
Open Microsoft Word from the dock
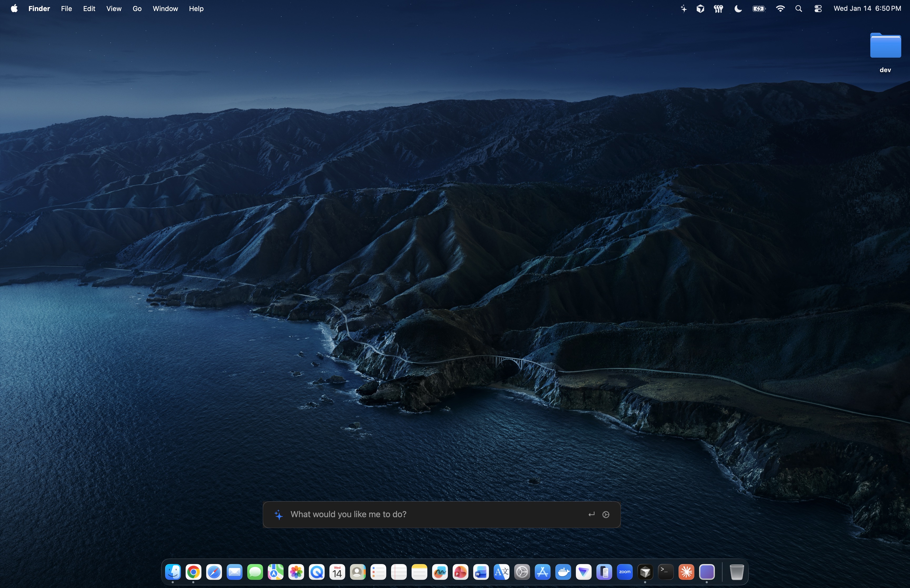pos(481,572)
